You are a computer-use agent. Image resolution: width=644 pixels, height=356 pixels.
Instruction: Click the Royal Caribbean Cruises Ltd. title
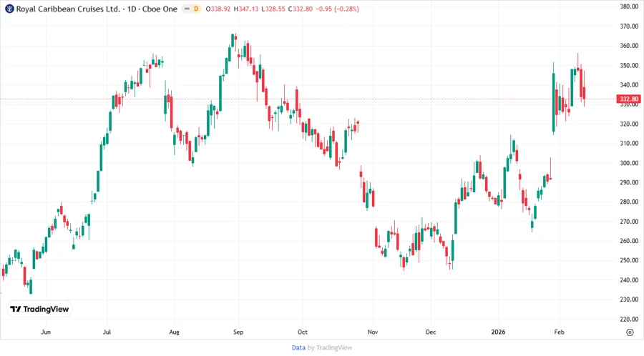tap(68, 9)
